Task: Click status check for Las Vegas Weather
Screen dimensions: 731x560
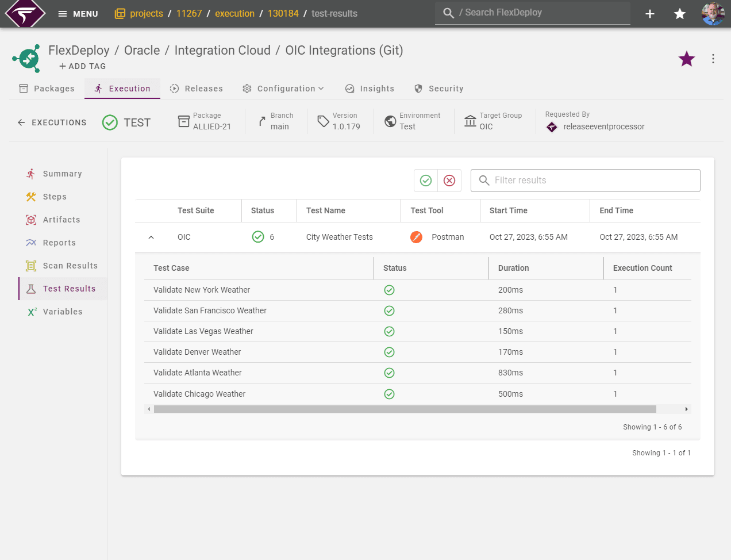Action: click(x=389, y=331)
